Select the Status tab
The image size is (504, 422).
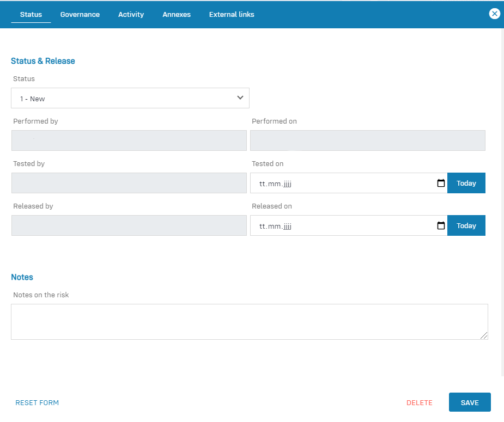pyautogui.click(x=31, y=15)
